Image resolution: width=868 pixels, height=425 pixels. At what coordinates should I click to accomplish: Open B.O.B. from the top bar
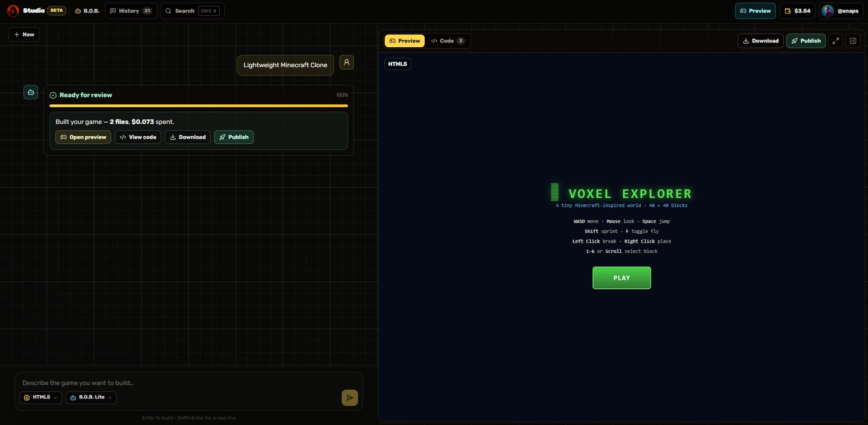[87, 11]
